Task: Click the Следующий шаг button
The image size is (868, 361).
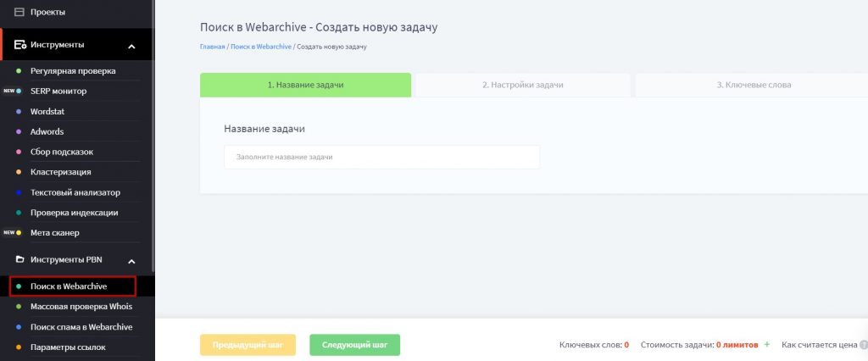Action: click(355, 344)
